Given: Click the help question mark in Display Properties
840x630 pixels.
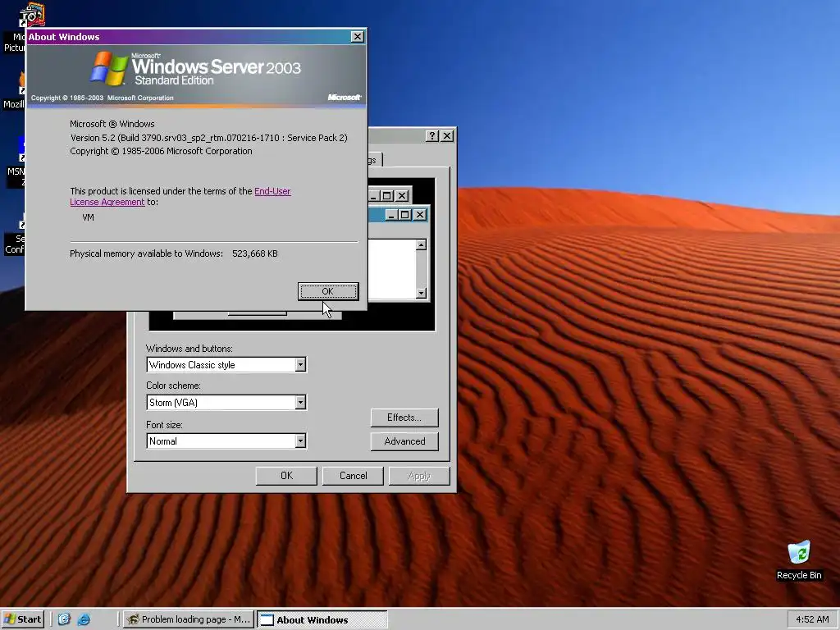Looking at the screenshot, I should point(432,136).
